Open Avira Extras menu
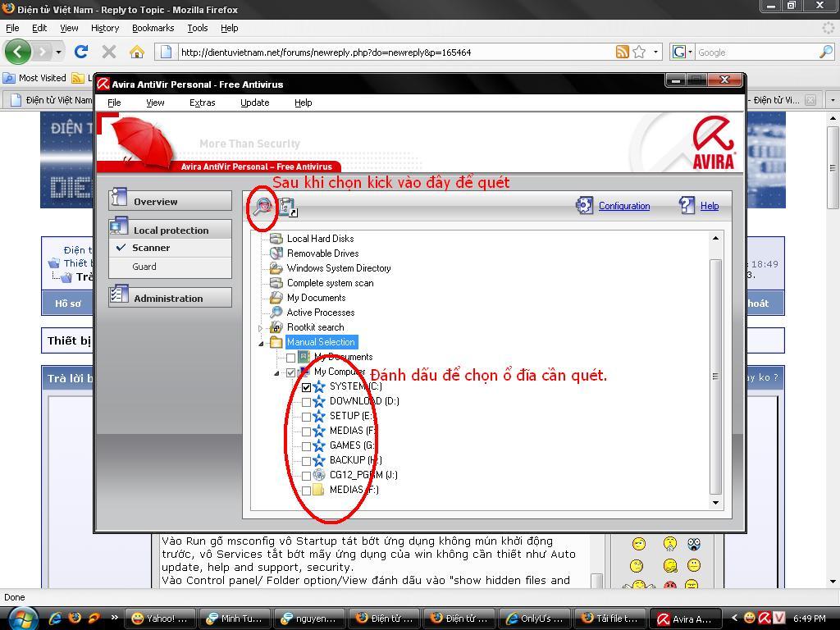Screen dimensions: 840x630 (202, 103)
